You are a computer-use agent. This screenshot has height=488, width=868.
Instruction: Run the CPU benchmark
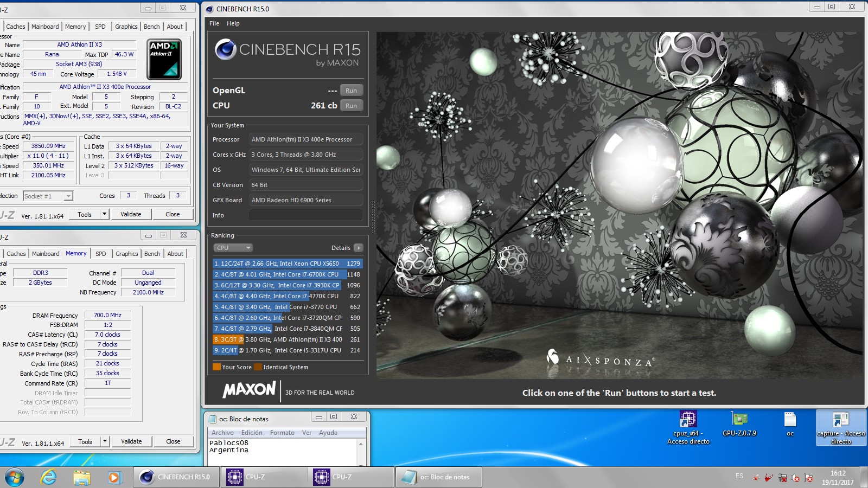(x=352, y=106)
